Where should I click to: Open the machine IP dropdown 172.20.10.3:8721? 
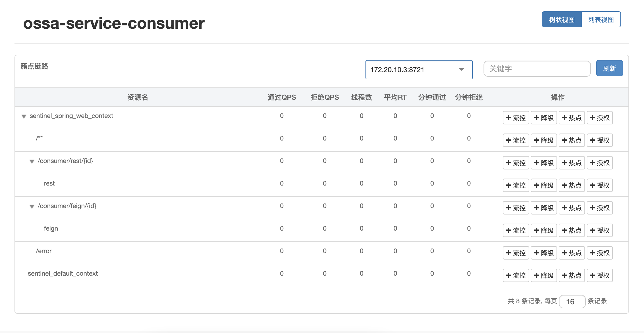(x=419, y=70)
